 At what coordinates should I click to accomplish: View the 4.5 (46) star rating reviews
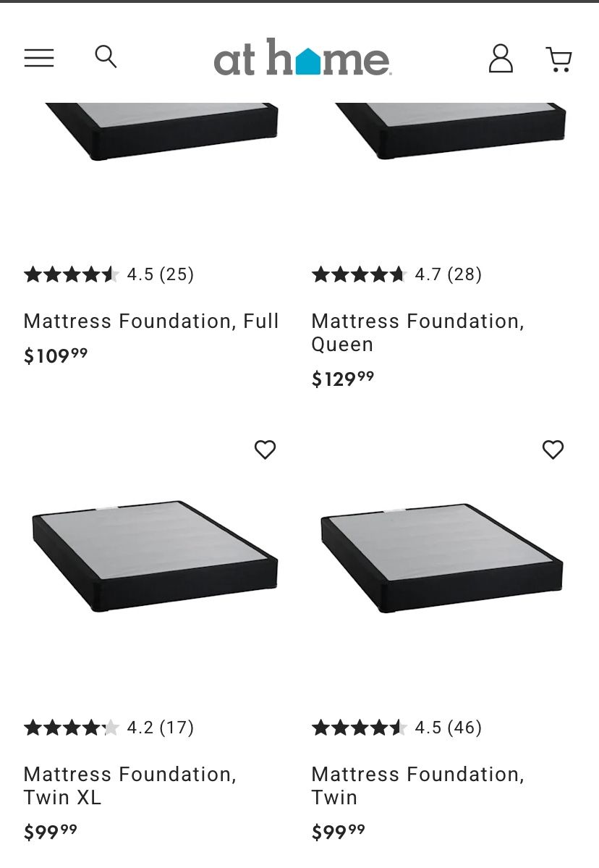pos(396,728)
